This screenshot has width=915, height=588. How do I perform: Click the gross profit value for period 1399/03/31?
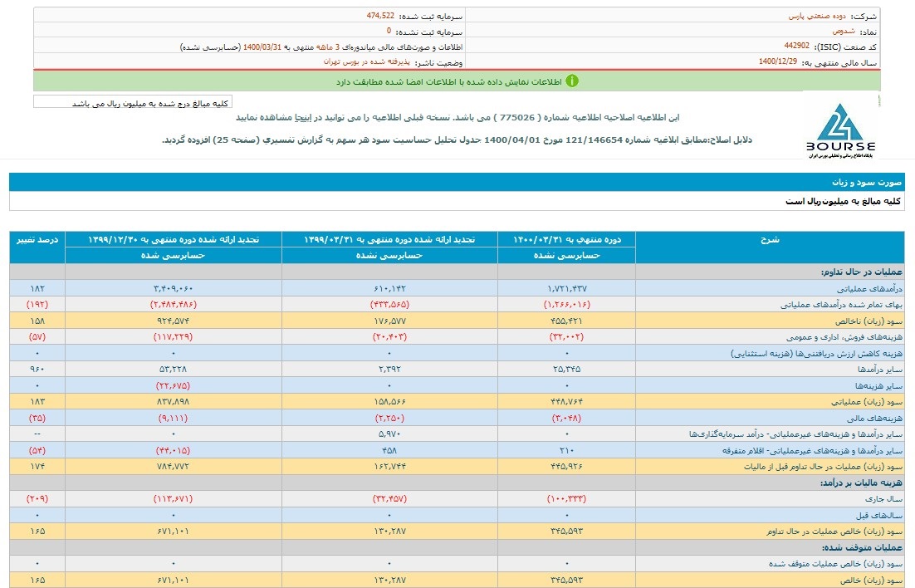tap(389, 321)
